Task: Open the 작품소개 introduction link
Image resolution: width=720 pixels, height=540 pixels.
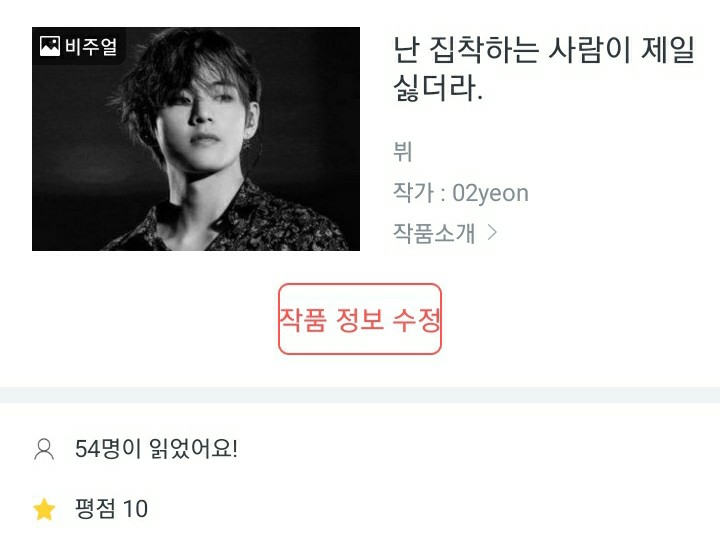Action: tap(433, 233)
